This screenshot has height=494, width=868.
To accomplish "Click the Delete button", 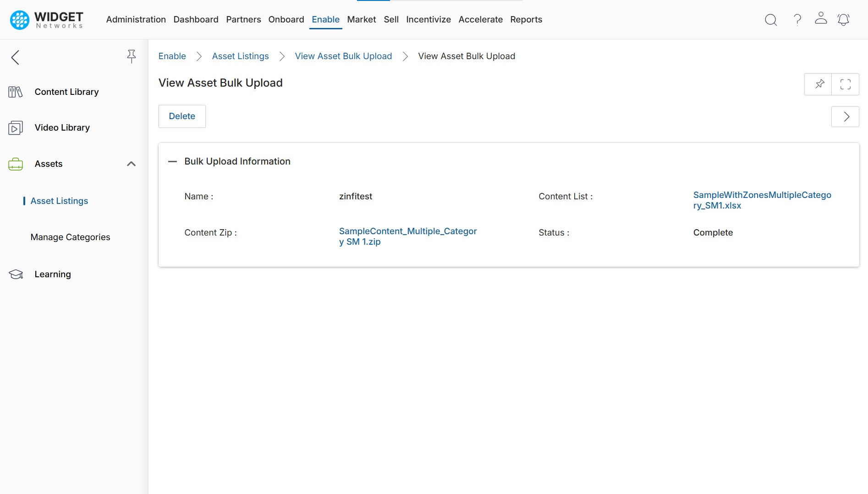I will coord(182,116).
